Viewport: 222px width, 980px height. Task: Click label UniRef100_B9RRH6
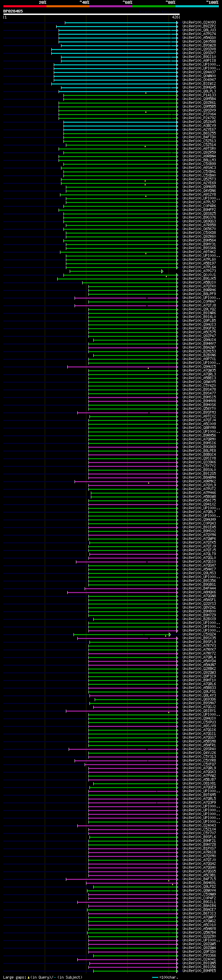(x=199, y=290)
